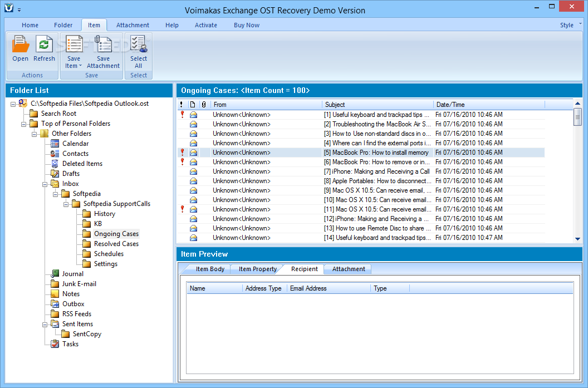
Task: Show the Item Body preview tab
Action: click(x=210, y=269)
